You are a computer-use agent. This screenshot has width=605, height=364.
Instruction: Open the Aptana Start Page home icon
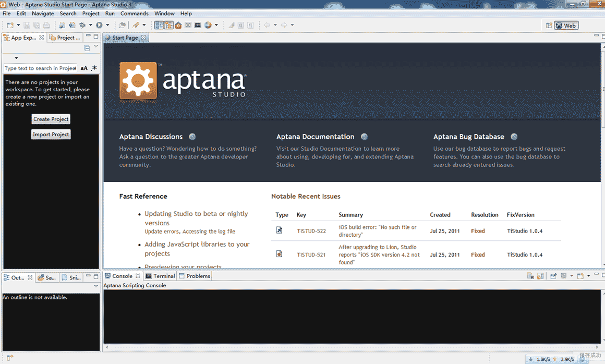pos(178,26)
